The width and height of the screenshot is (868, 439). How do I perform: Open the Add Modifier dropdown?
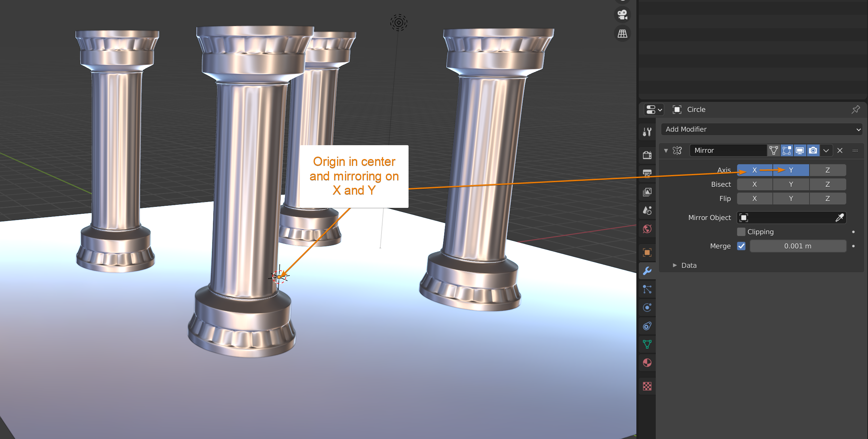pyautogui.click(x=761, y=129)
